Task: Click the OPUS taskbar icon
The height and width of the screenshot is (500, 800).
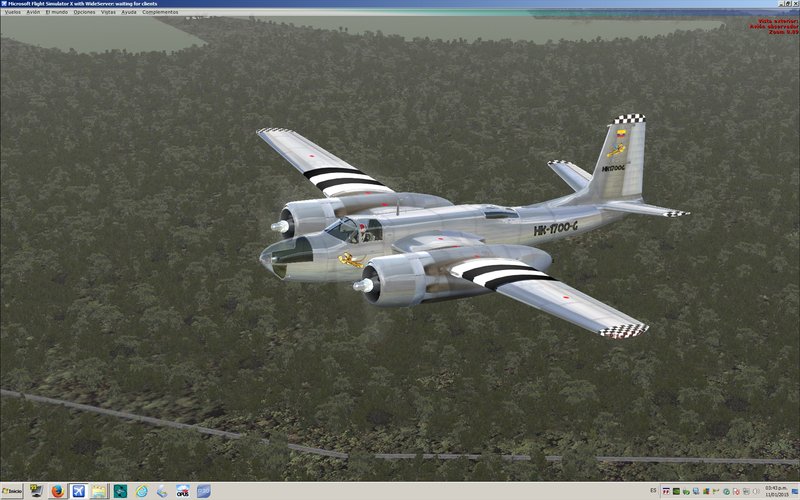Action: coord(183,491)
